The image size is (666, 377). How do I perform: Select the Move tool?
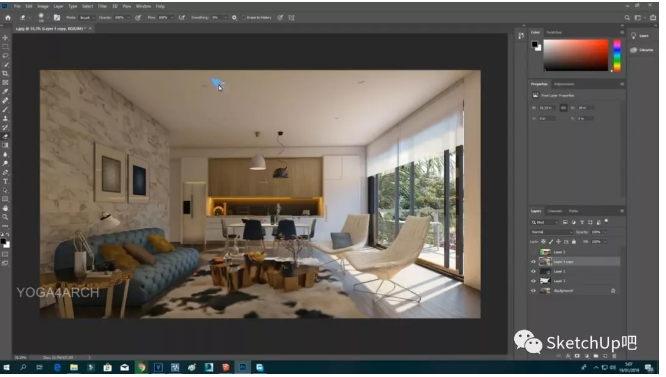5,38
